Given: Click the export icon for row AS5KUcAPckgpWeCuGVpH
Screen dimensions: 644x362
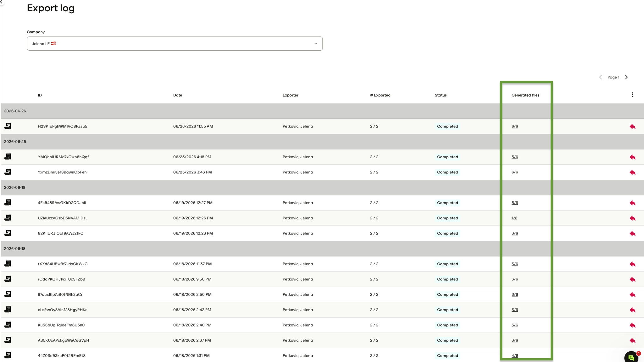Looking at the screenshot, I should coord(8,340).
